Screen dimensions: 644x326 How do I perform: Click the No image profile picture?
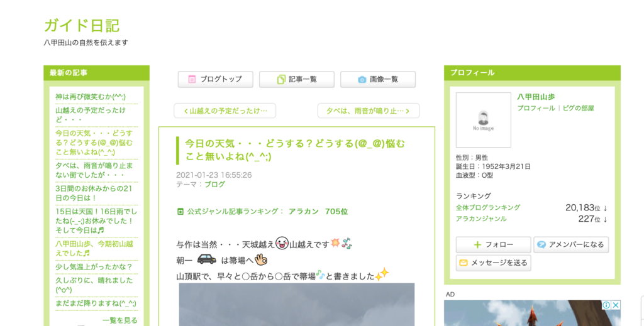tap(484, 120)
